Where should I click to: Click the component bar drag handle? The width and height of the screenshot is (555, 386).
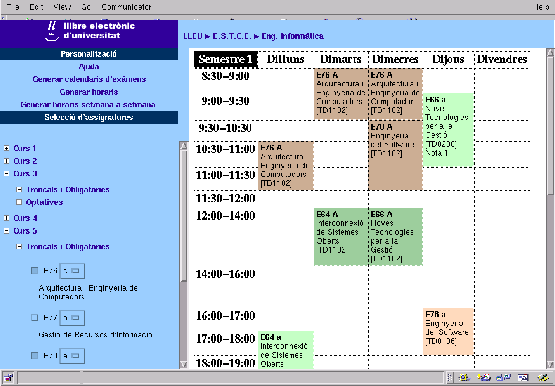click(450, 378)
